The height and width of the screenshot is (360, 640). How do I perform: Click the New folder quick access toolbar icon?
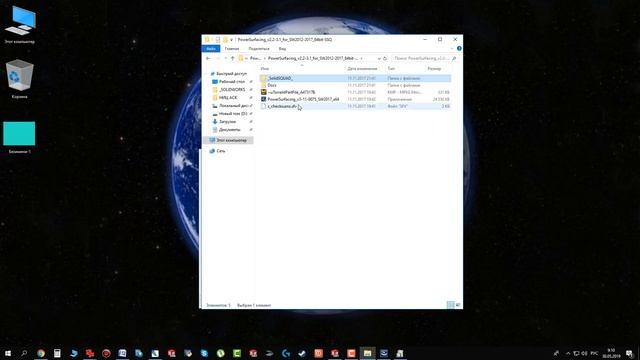coord(225,40)
